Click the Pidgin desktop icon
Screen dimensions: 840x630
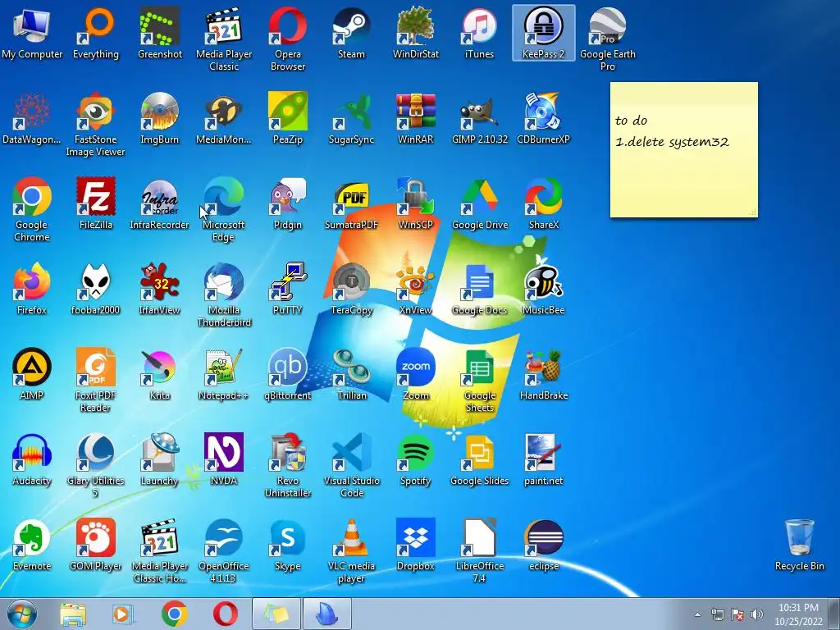288,203
